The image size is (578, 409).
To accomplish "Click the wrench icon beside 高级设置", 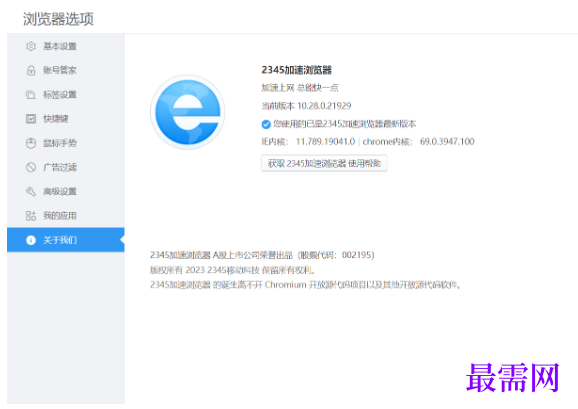I will click(31, 192).
